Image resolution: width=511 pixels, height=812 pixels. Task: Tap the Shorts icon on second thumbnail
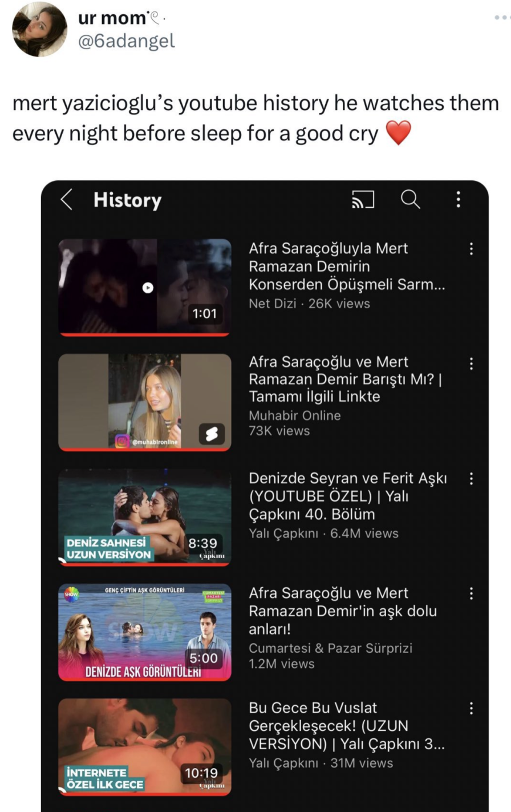pos(211,435)
